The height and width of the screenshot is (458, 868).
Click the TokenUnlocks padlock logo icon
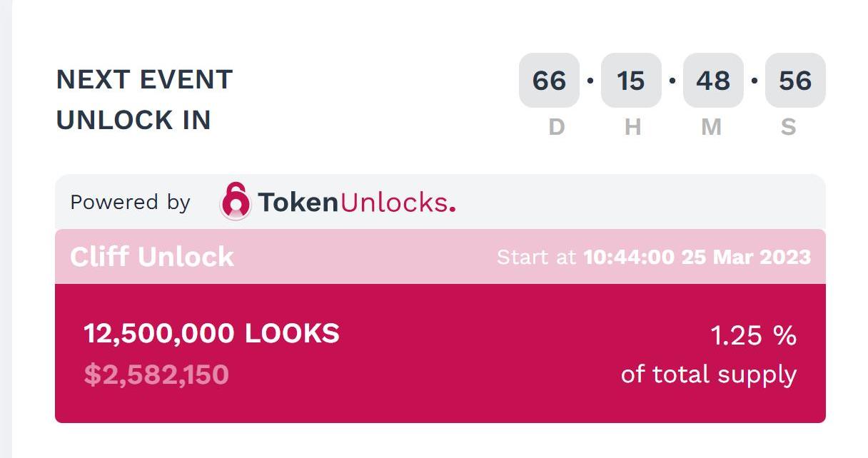[236, 202]
